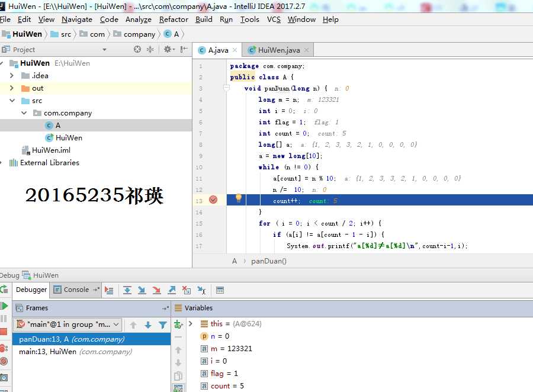Click the Collapse All icon in Project panel
The height and width of the screenshot is (392, 533).
click(x=150, y=49)
